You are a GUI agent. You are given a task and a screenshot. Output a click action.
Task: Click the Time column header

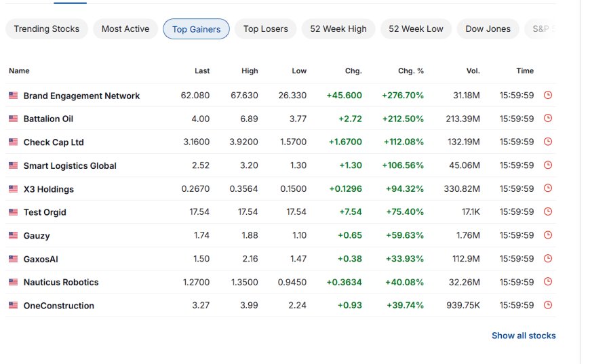point(525,70)
